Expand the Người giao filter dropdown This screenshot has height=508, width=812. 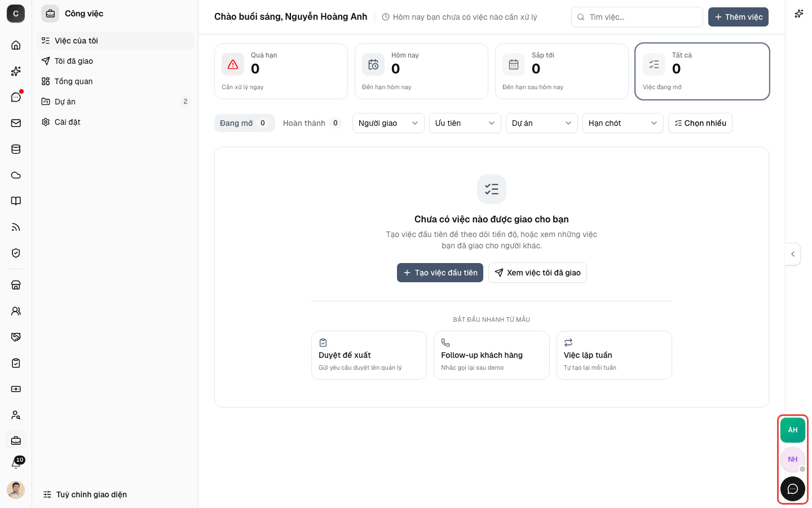tap(389, 123)
